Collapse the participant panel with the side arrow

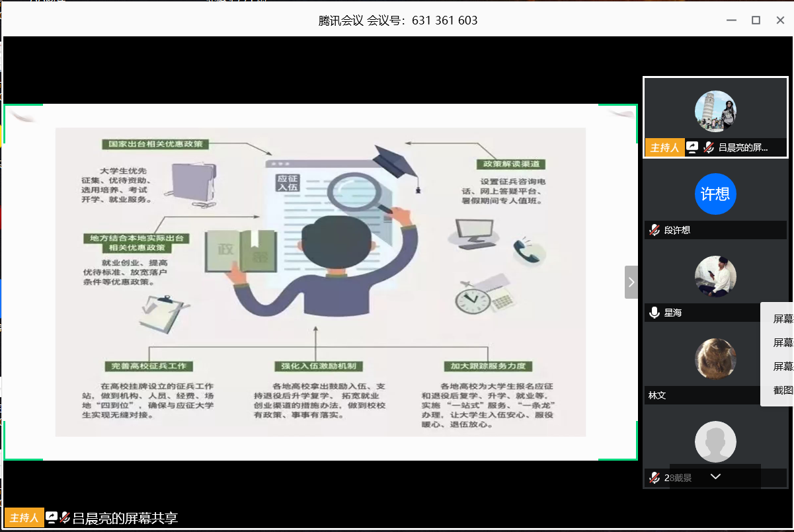(631, 282)
